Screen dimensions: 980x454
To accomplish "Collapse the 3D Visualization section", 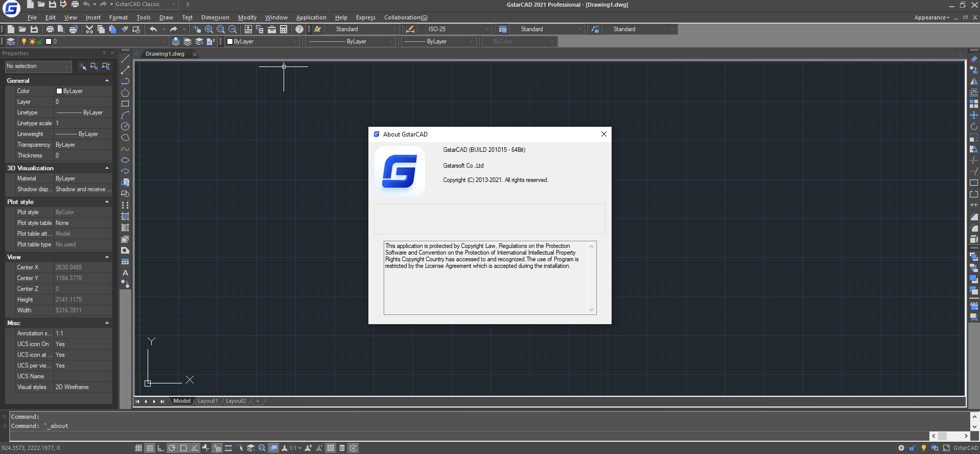I will (107, 168).
